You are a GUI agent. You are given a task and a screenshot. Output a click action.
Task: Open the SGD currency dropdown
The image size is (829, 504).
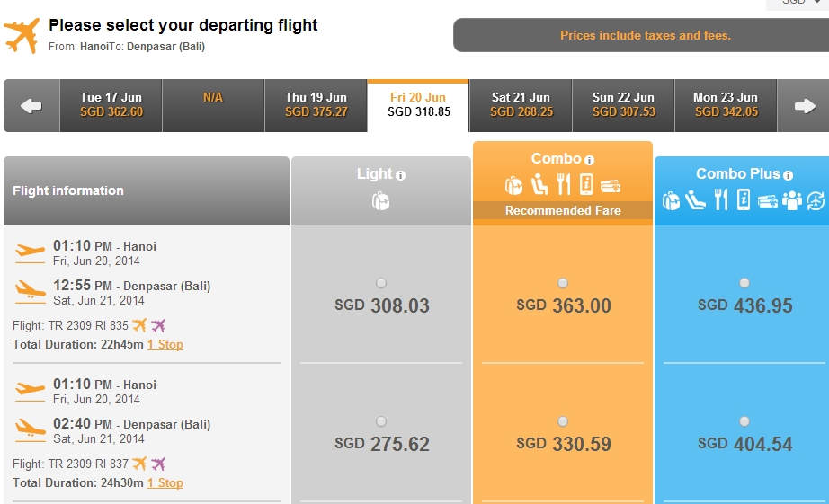click(798, 4)
